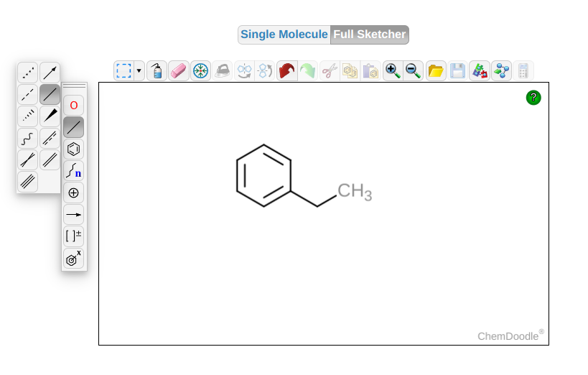This screenshot has height=375, width=588.
Task: Select the benzene ring tool
Action: 73,149
